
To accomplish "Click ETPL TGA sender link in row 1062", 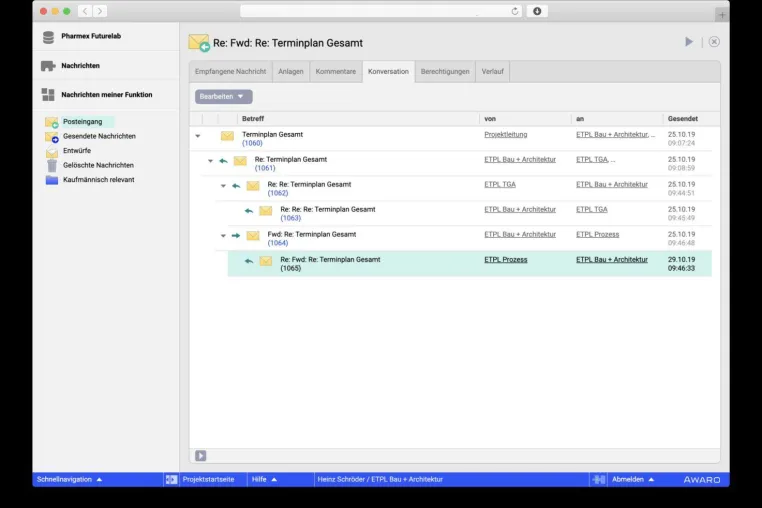I will point(500,185).
